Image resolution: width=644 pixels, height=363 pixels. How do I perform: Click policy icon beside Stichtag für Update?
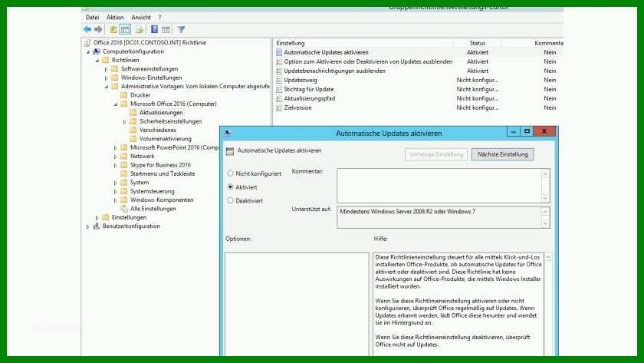pos(279,89)
